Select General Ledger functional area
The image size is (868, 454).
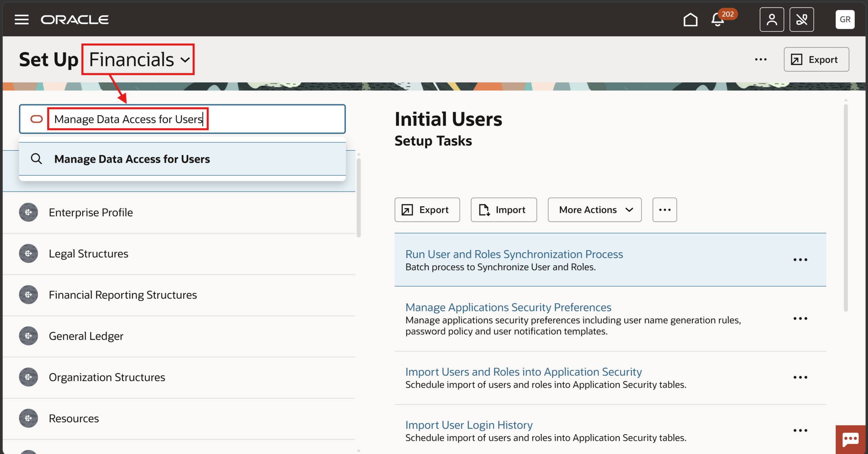(x=179, y=336)
